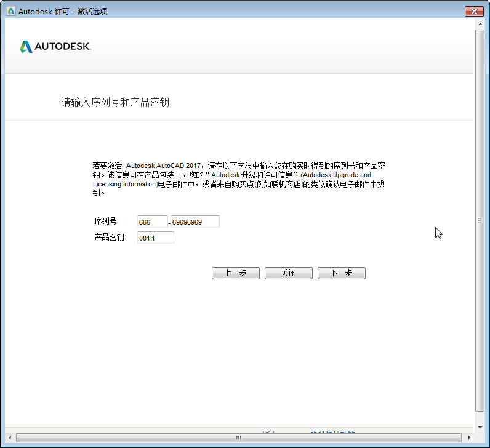490x448 pixels.
Task: Close the Autodesk license window
Action: [x=474, y=11]
